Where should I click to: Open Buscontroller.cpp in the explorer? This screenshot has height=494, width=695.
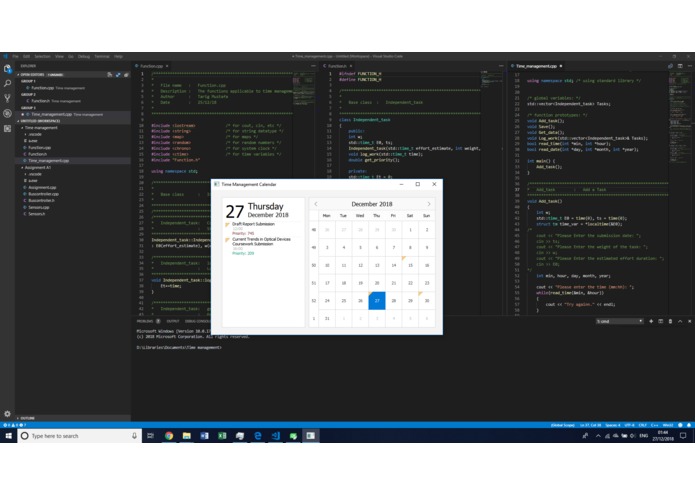click(x=43, y=194)
